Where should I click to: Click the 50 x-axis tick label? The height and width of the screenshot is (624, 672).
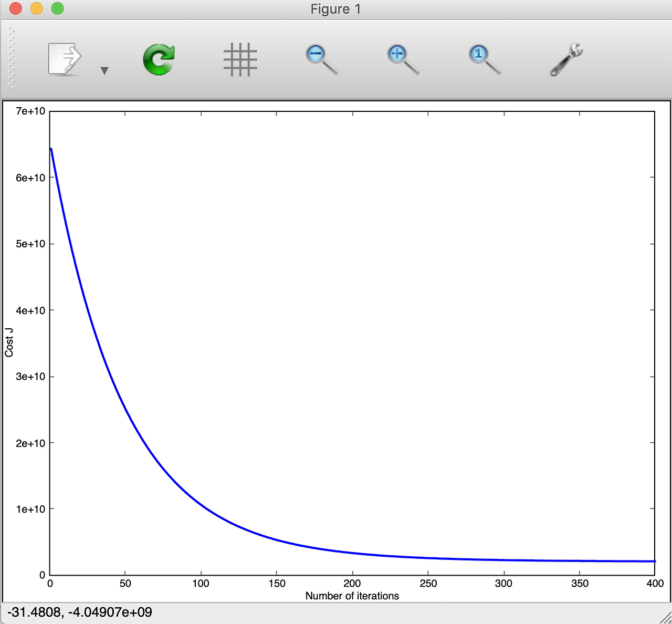point(125,583)
